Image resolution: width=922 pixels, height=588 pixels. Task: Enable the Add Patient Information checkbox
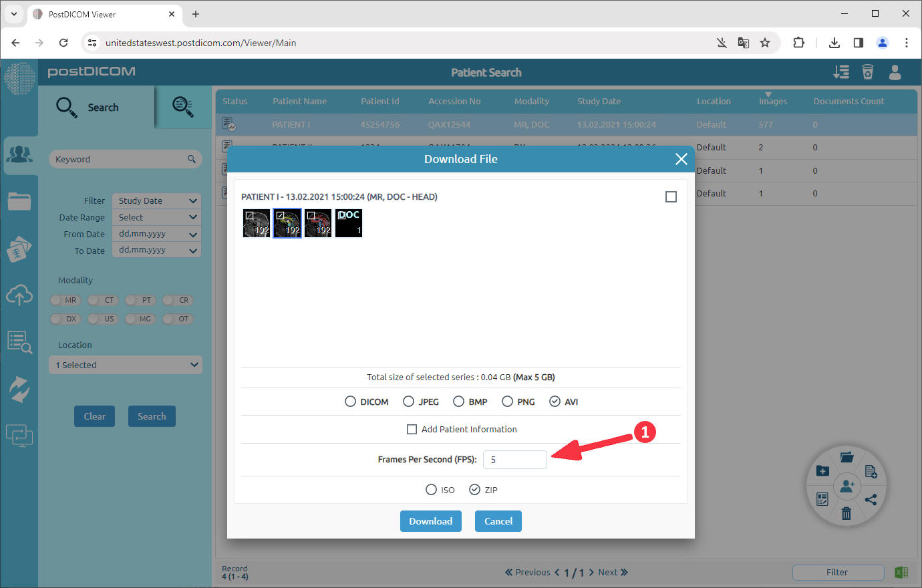(412, 429)
